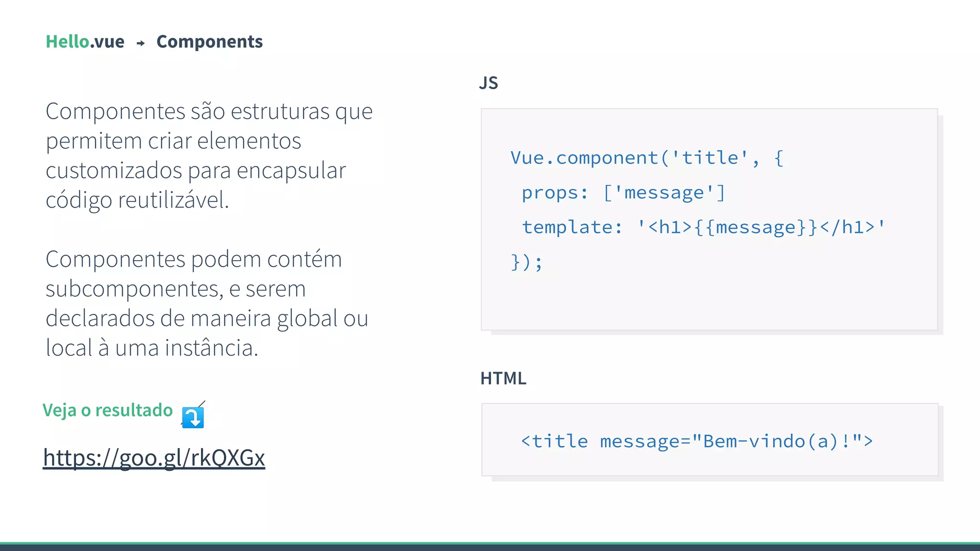The width and height of the screenshot is (980, 551).
Task: Click the 'Hello.vue' heading text
Action: point(85,42)
